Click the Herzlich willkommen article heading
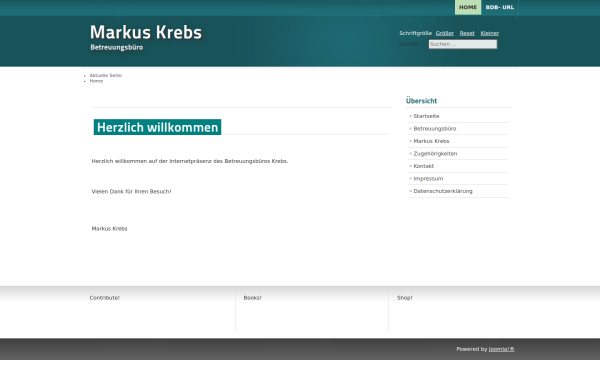 pos(157,127)
